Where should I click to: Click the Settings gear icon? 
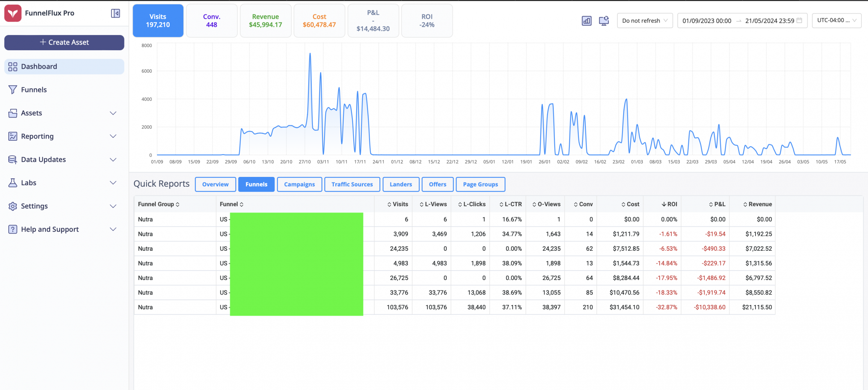point(13,206)
